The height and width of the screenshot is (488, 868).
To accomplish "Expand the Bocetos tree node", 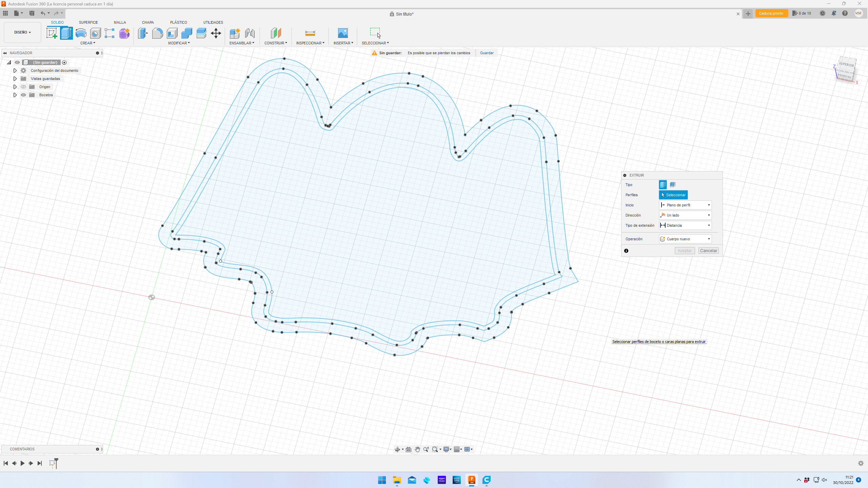I will [15, 95].
